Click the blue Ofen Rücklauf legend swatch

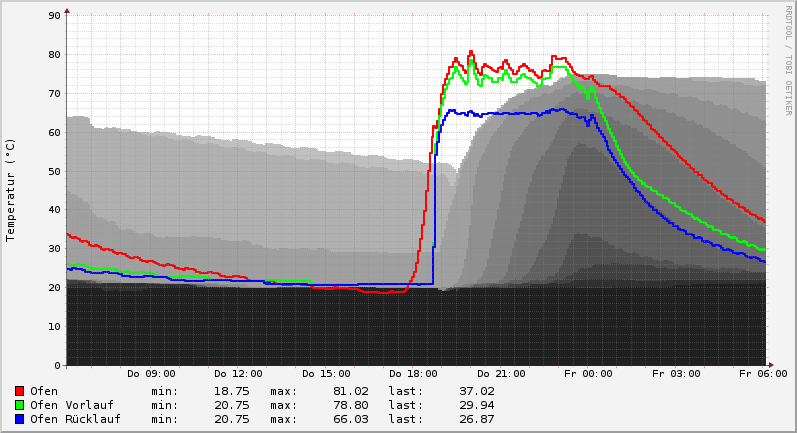click(19, 419)
